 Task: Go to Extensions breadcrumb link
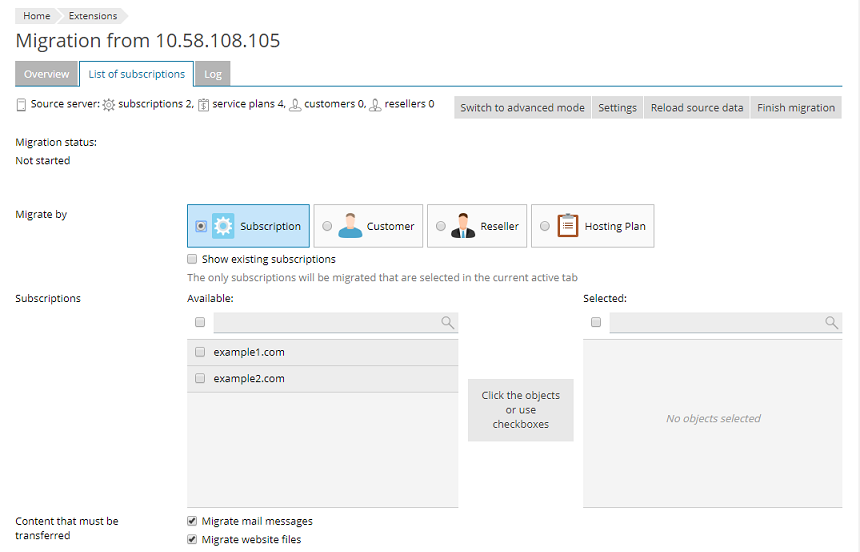click(92, 16)
